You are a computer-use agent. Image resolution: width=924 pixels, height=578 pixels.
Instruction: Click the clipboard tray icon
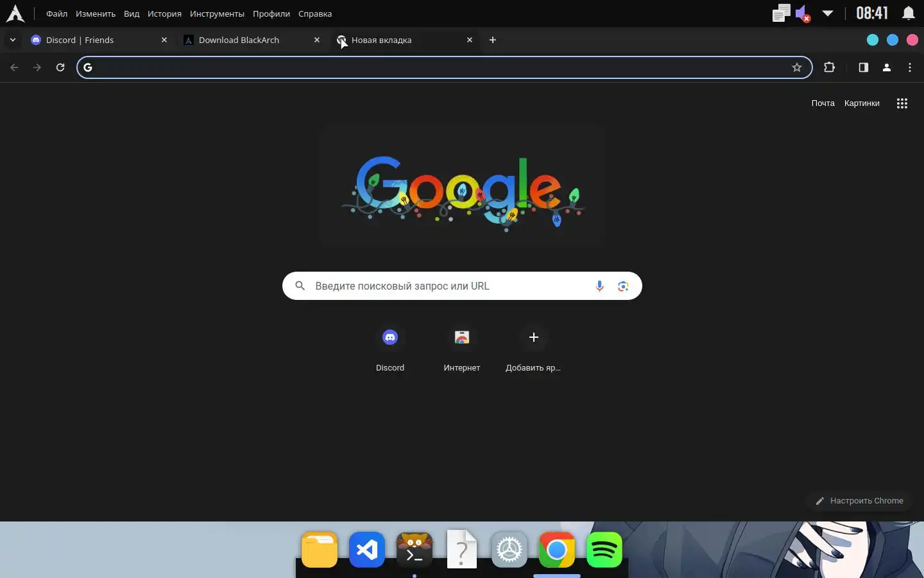pos(781,13)
